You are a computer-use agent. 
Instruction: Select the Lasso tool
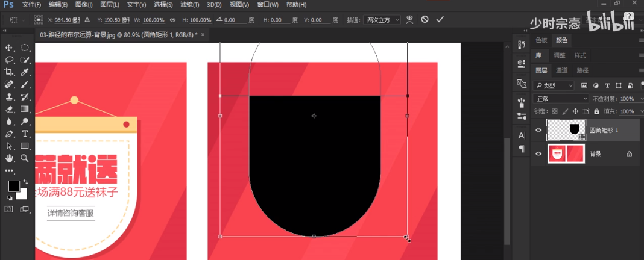[9, 60]
